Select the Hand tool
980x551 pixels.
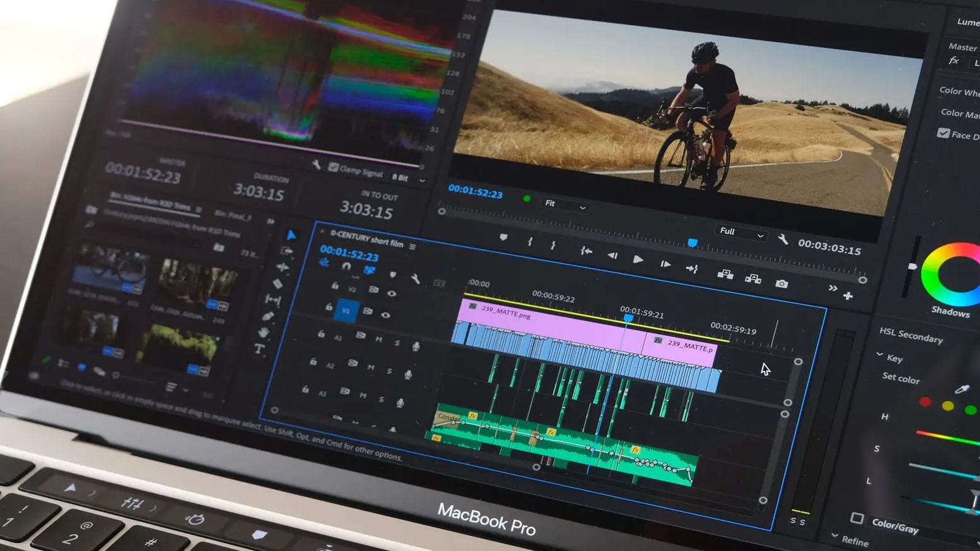(263, 332)
